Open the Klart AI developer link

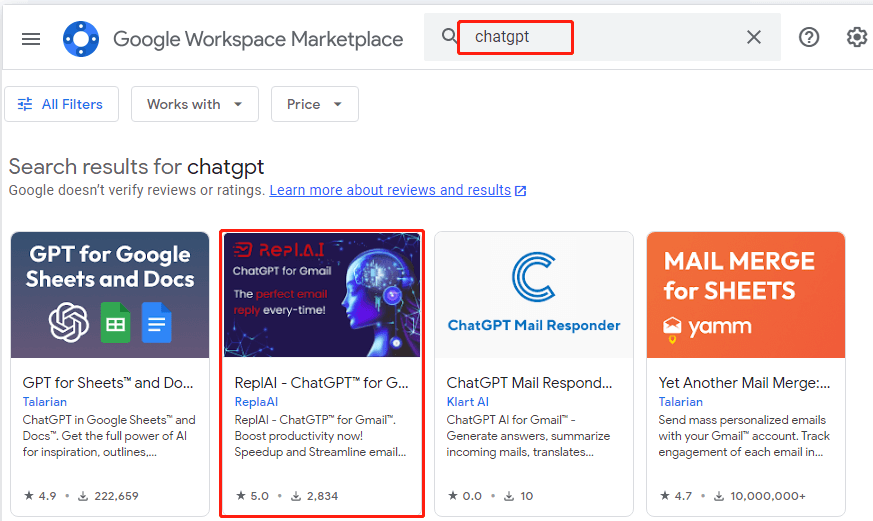468,402
